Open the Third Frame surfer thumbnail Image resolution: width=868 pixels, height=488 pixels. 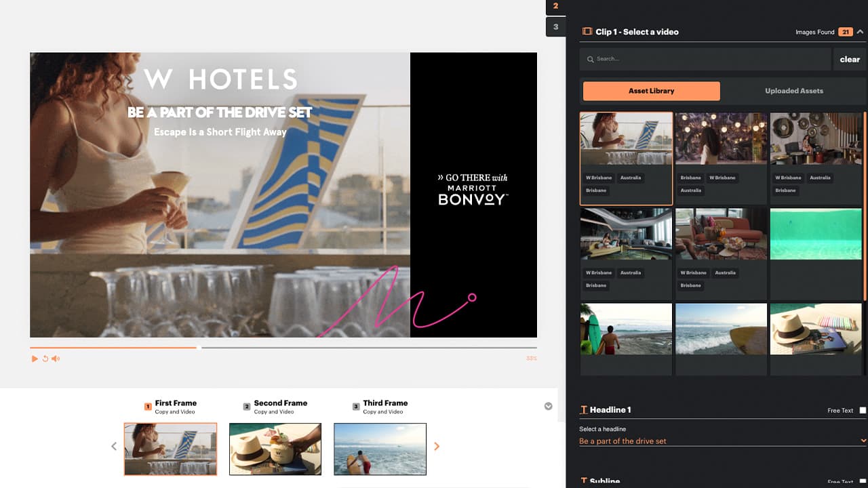tap(380, 449)
